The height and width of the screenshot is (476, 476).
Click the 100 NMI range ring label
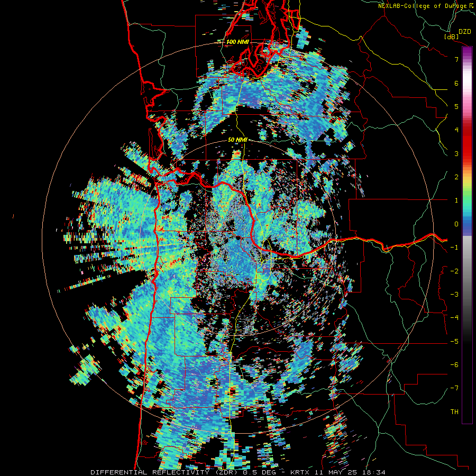point(237,42)
